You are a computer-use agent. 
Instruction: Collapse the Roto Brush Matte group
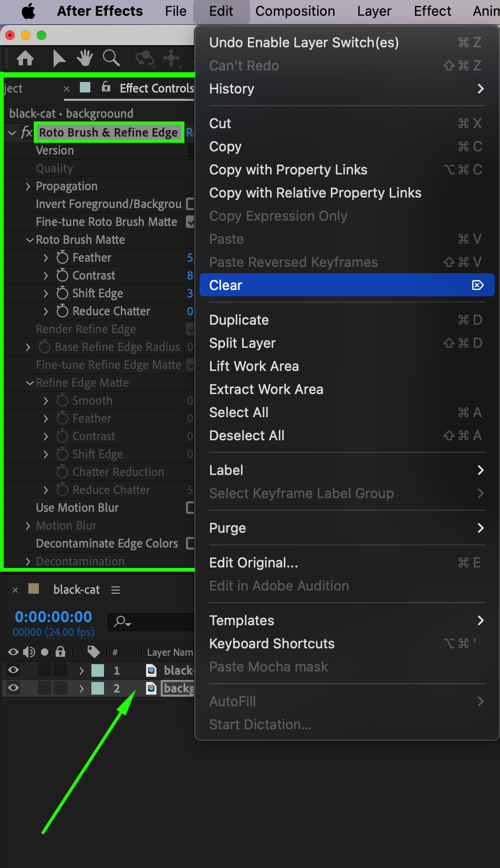[30, 240]
